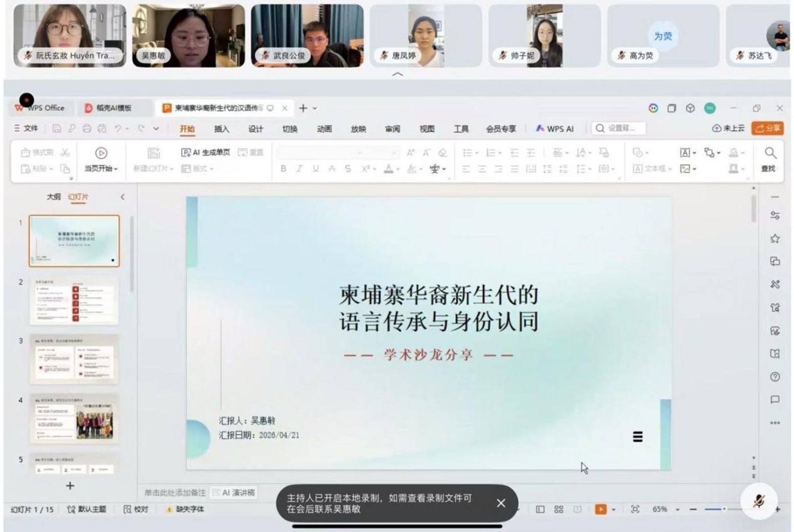Toggle the microphone mute button
The width and height of the screenshot is (794, 532).
click(x=759, y=501)
